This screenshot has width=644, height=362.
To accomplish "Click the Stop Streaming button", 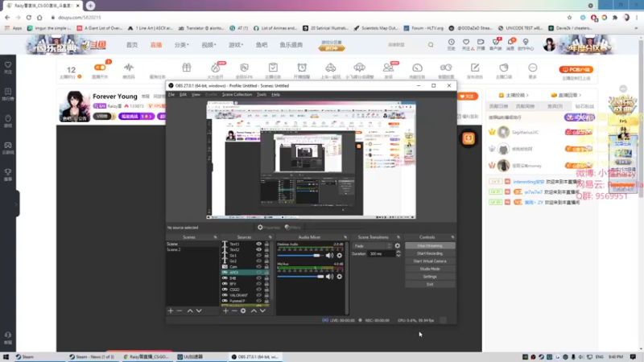I will tap(430, 246).
